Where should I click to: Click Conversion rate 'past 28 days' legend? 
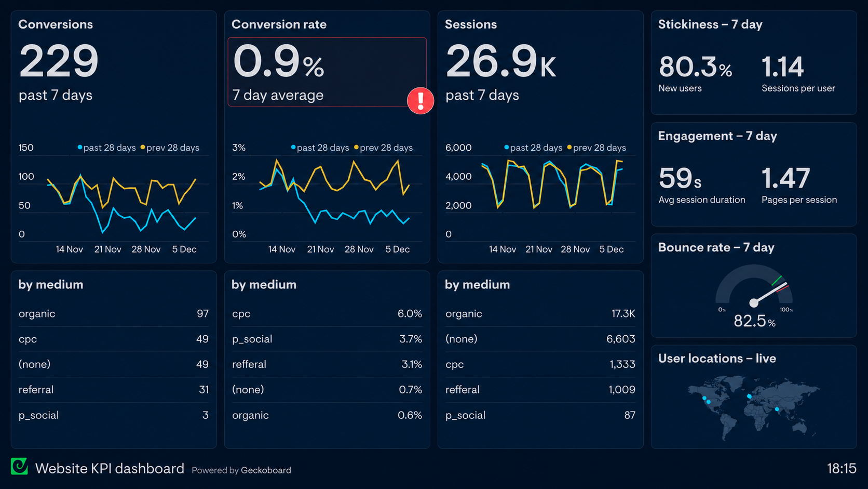pyautogui.click(x=320, y=148)
